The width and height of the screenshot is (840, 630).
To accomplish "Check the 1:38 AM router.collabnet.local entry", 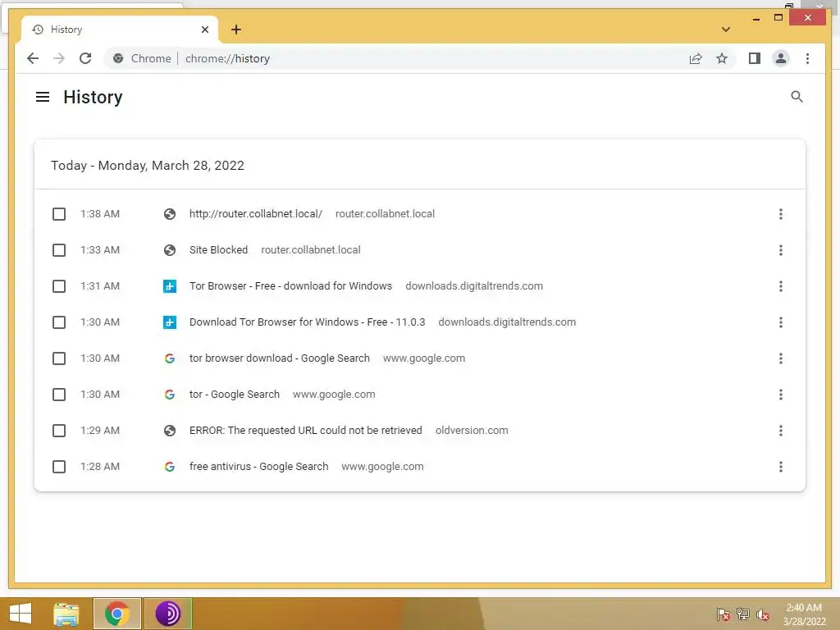I will coord(59,214).
